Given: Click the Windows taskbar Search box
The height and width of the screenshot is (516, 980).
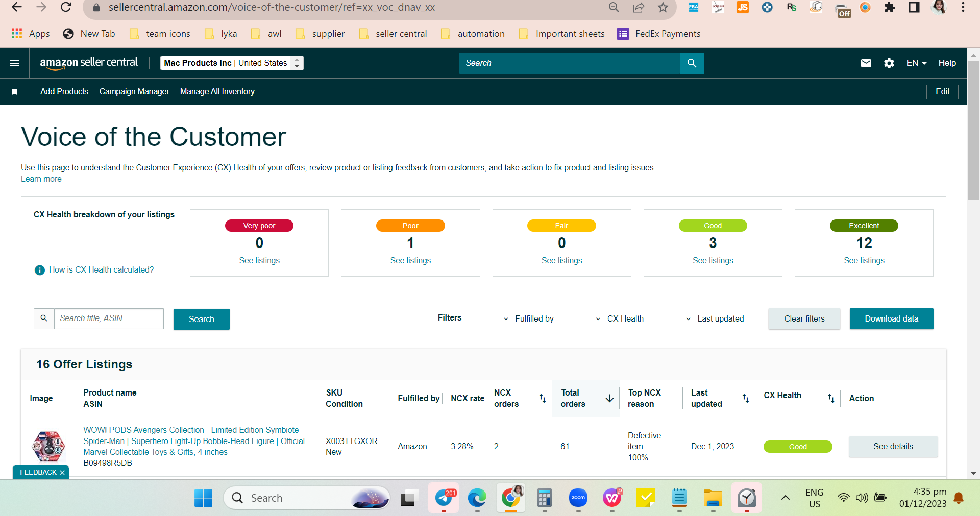Looking at the screenshot, I should coord(306,498).
